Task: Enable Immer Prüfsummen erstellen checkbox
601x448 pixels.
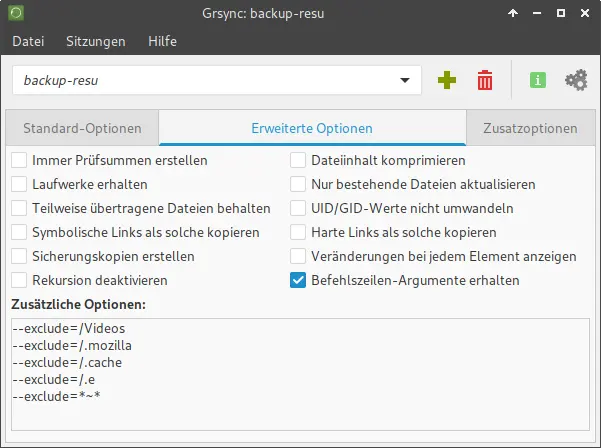Action: [x=20, y=160]
